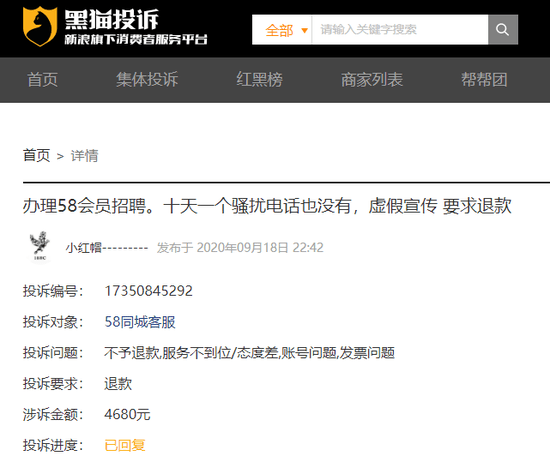Click the 已回复 complaint status

point(125,445)
